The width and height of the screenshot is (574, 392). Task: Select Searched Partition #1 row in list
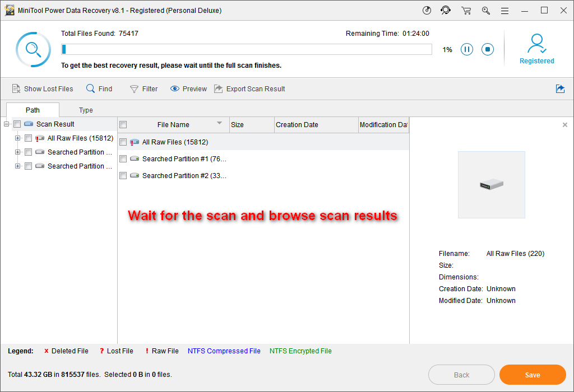point(263,158)
